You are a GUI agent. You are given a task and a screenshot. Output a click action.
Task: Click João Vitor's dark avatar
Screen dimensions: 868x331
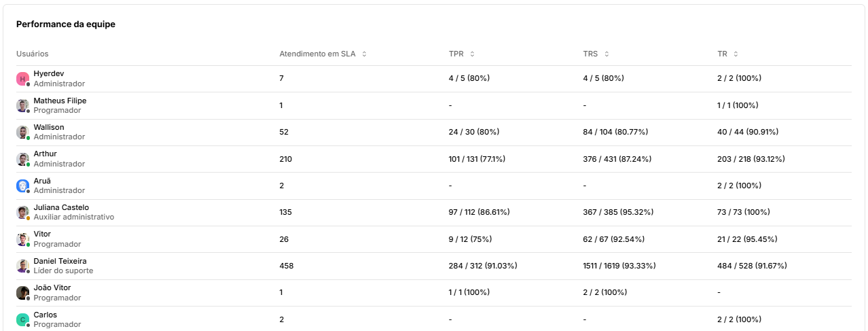point(22,293)
